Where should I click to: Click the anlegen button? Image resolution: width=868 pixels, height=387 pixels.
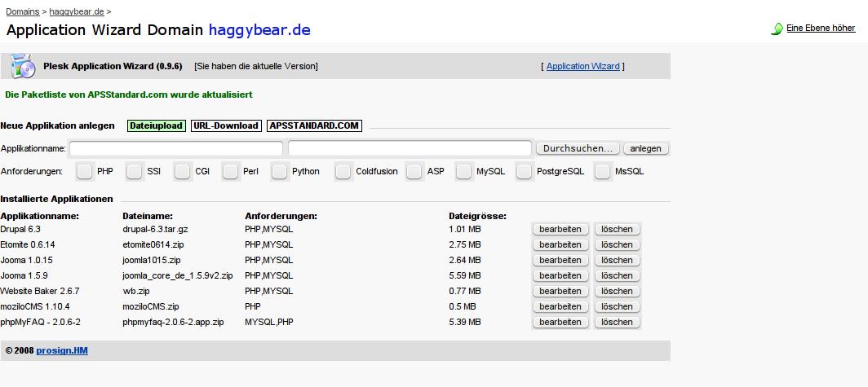click(646, 149)
